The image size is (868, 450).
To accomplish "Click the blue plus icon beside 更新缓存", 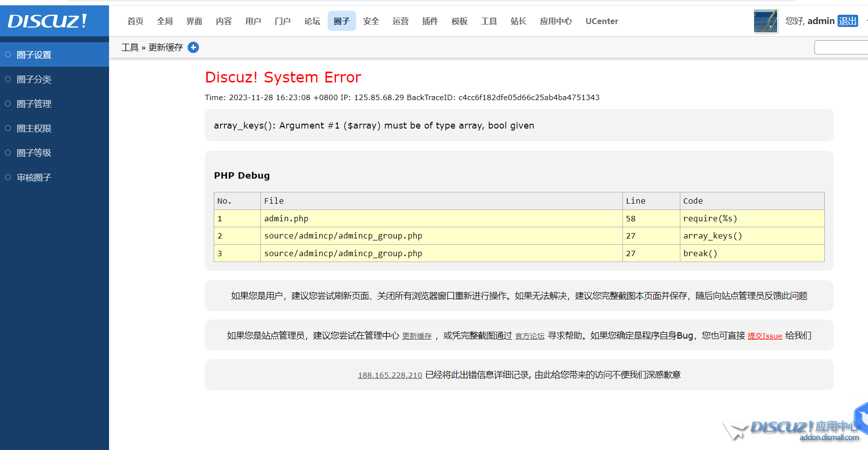I will [x=194, y=48].
